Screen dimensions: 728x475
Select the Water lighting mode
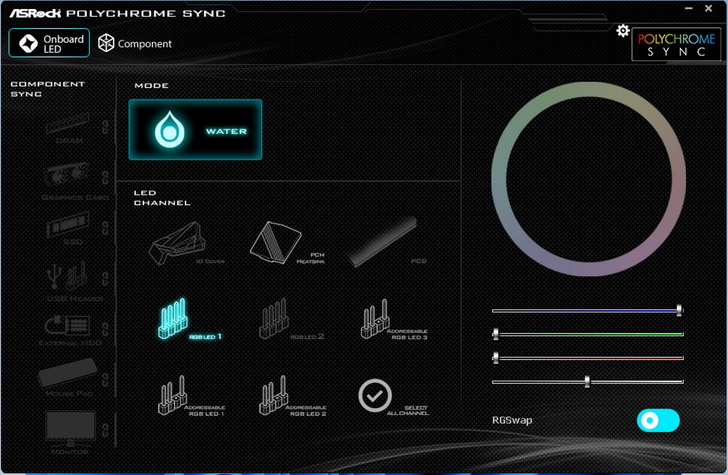195,130
